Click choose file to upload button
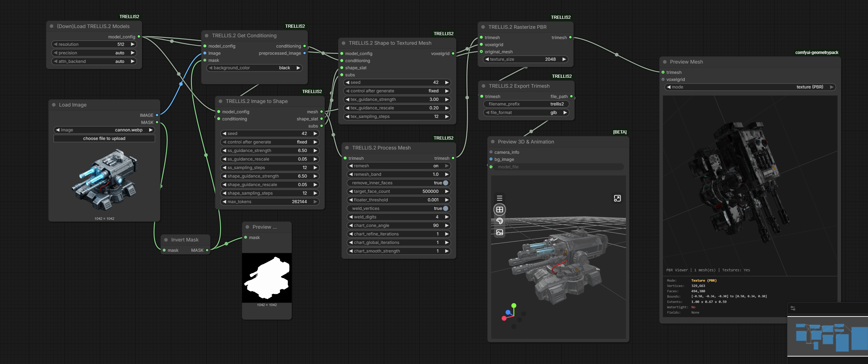Viewport: 868px width, 364px height. [104, 138]
